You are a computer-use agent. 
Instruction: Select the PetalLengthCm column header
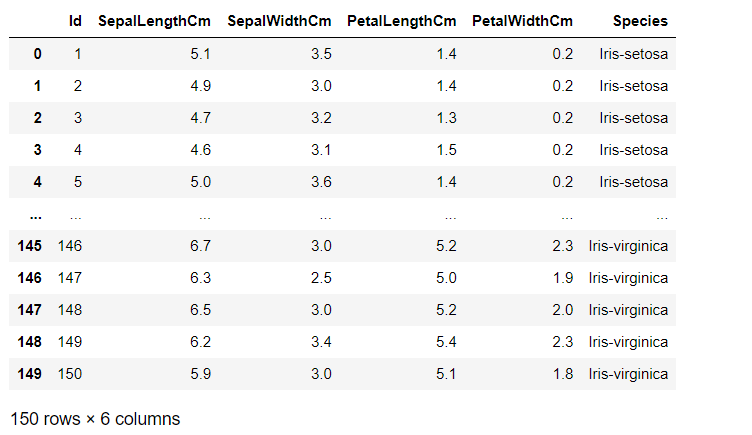(x=401, y=21)
